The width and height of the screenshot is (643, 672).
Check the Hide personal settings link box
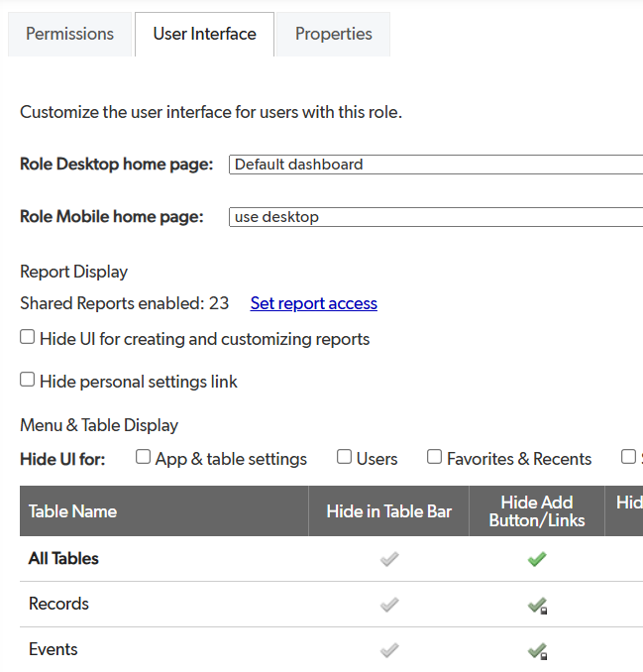(28, 381)
